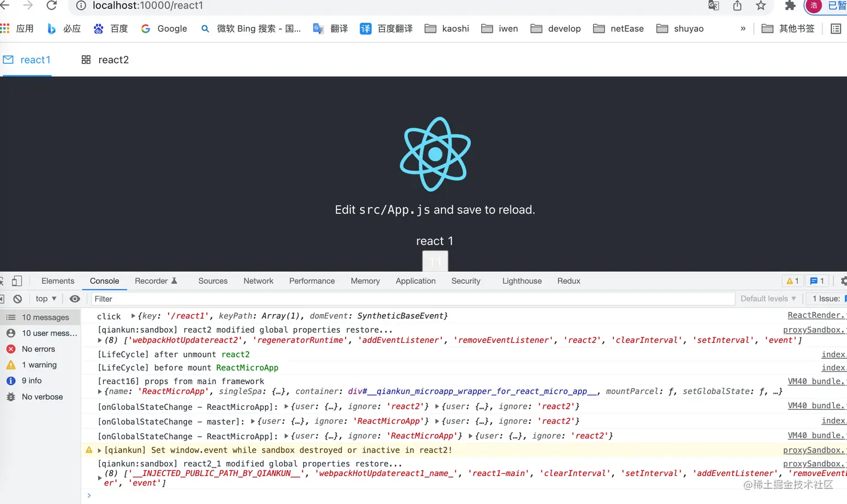This screenshot has height=504, width=847.
Task: Expand the click log object with key '/react1'
Action: tap(133, 316)
